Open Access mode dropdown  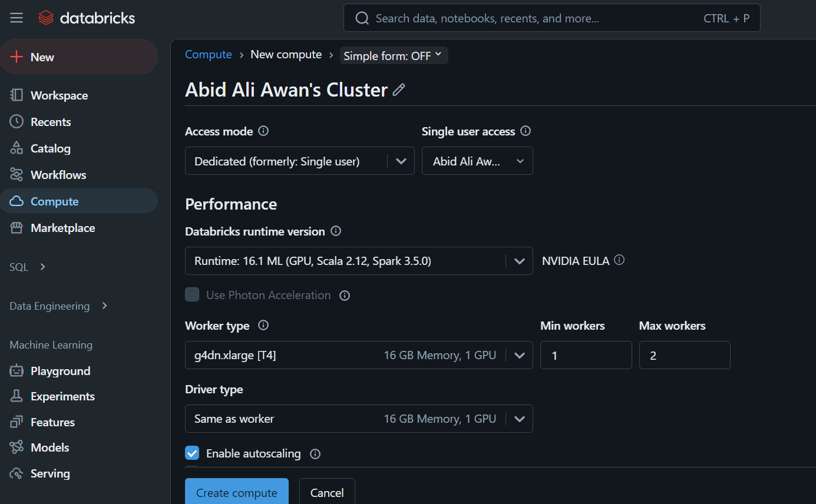coord(300,161)
